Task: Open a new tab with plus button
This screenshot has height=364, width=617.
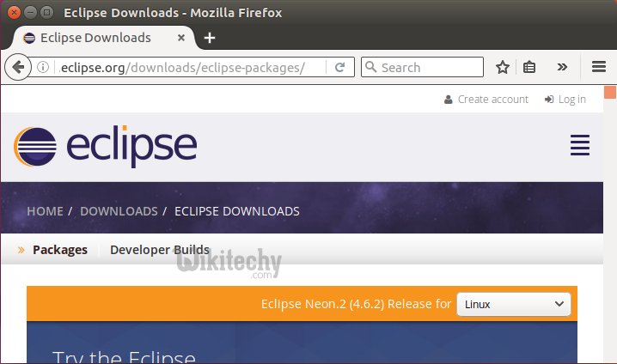Action: pyautogui.click(x=210, y=38)
